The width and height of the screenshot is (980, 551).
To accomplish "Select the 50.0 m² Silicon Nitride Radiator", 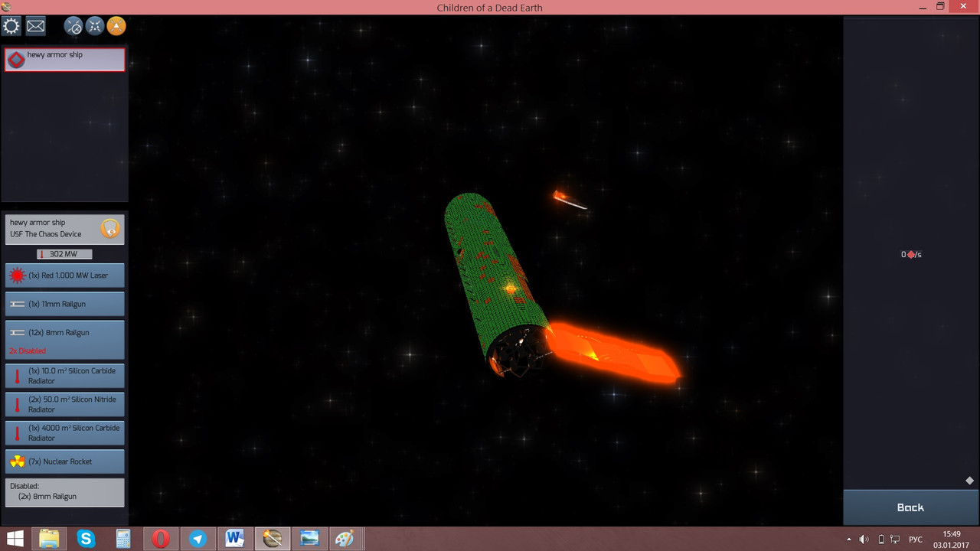I will point(64,404).
